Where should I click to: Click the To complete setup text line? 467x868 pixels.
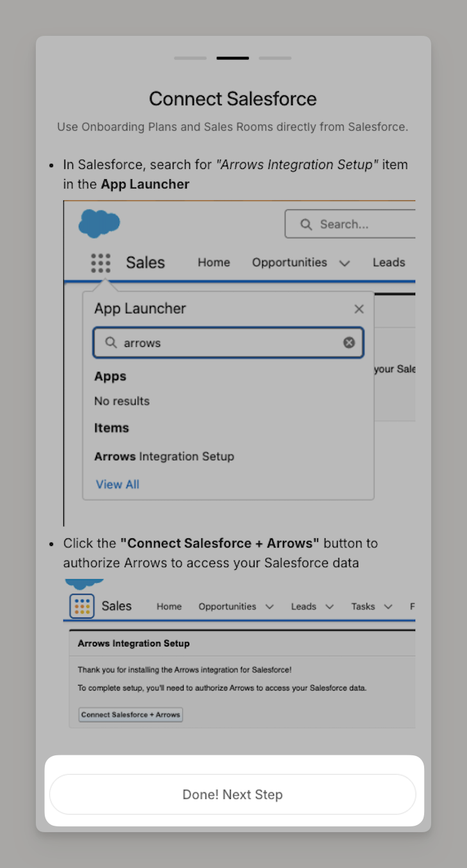coord(223,689)
